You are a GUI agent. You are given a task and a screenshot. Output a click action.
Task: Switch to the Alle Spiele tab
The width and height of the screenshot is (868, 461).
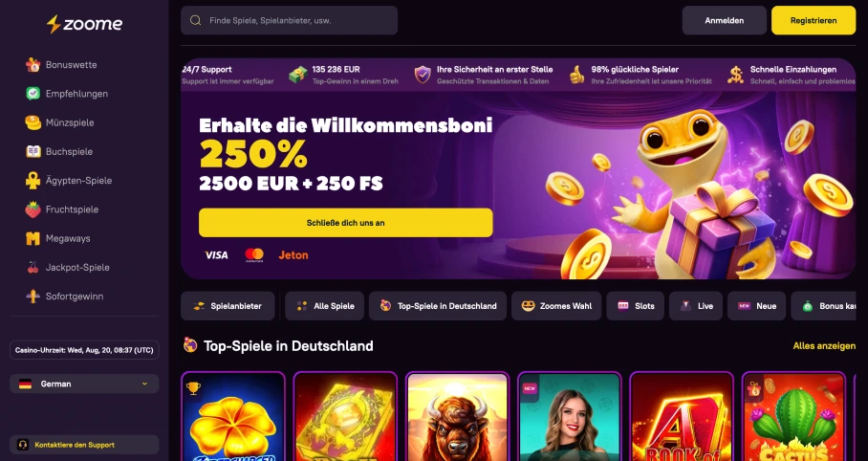coord(324,306)
